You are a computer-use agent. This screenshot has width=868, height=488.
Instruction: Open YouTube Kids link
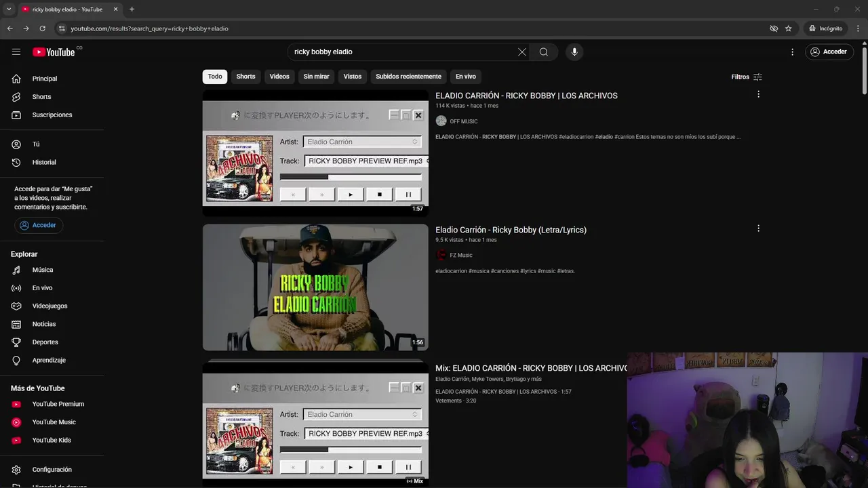[x=52, y=440]
